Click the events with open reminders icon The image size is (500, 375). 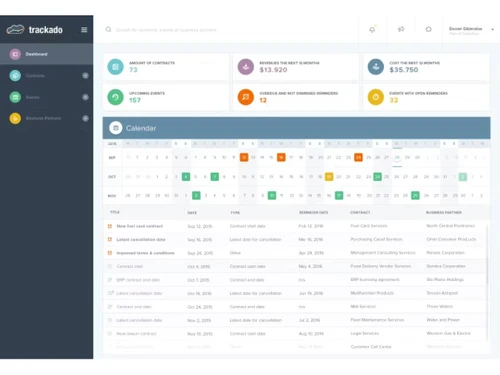(x=376, y=97)
